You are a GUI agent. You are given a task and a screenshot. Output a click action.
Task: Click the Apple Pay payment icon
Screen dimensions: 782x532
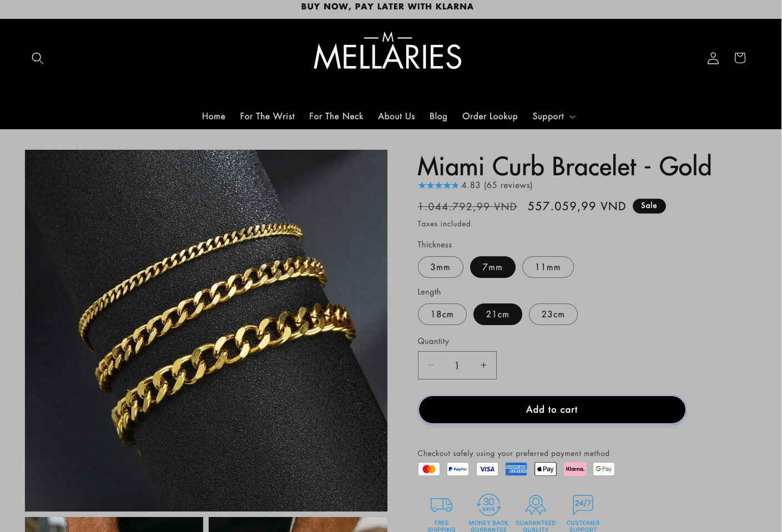coord(546,469)
